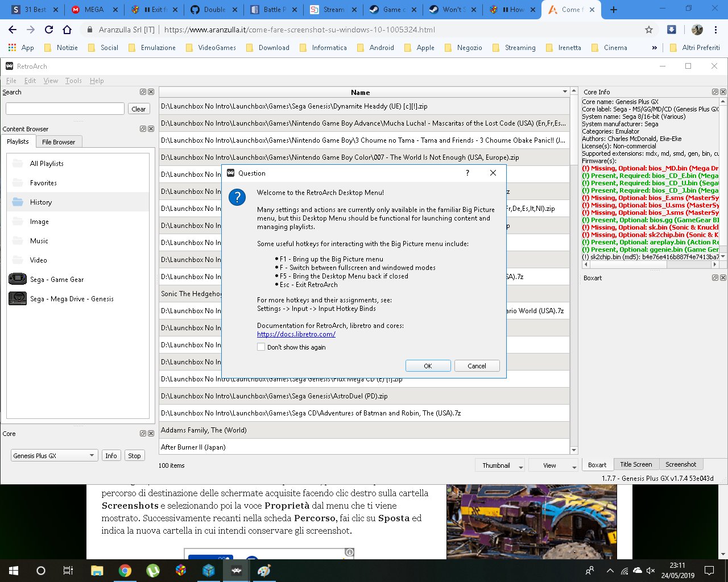The image size is (728, 582).
Task: Float the Boxart dock panel
Action: [715, 277]
